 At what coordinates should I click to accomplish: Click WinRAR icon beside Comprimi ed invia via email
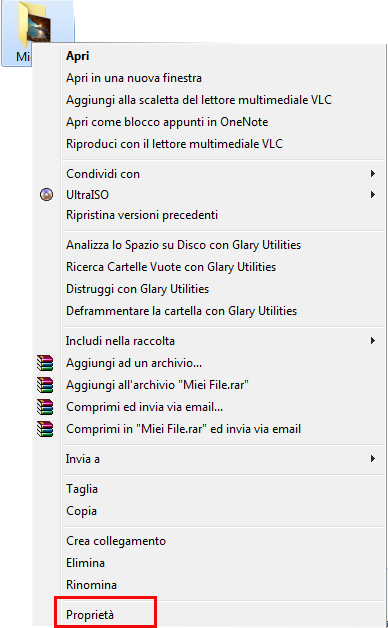point(45,407)
